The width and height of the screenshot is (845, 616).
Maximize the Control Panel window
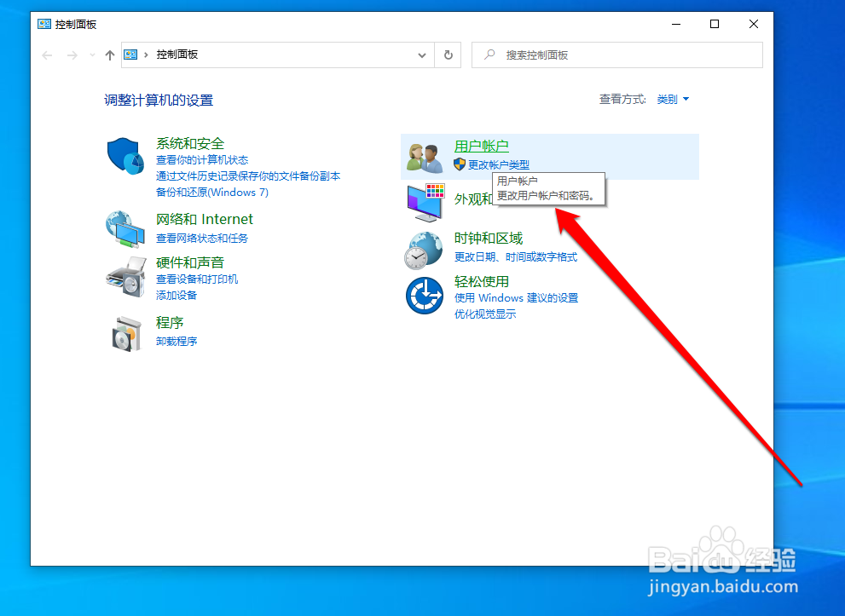tap(715, 24)
